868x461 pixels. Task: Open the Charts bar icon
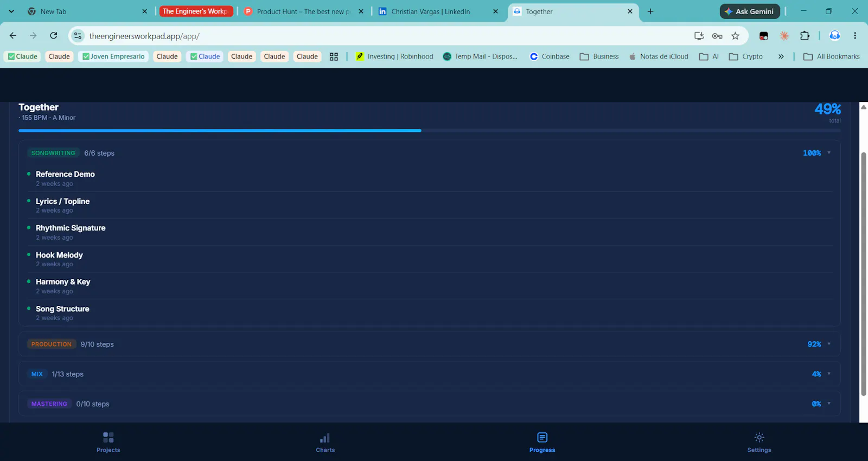[325, 438]
